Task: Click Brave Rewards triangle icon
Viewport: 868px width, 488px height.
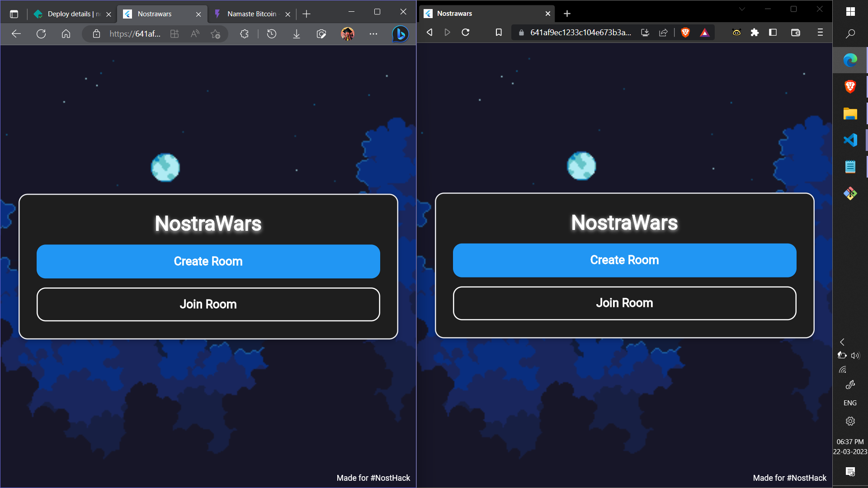Action: [x=704, y=33]
